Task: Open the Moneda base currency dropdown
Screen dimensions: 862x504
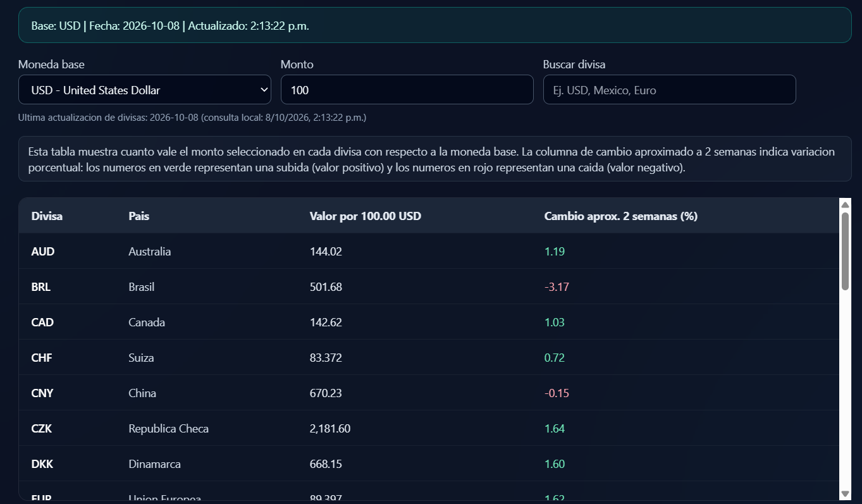Action: coord(145,90)
